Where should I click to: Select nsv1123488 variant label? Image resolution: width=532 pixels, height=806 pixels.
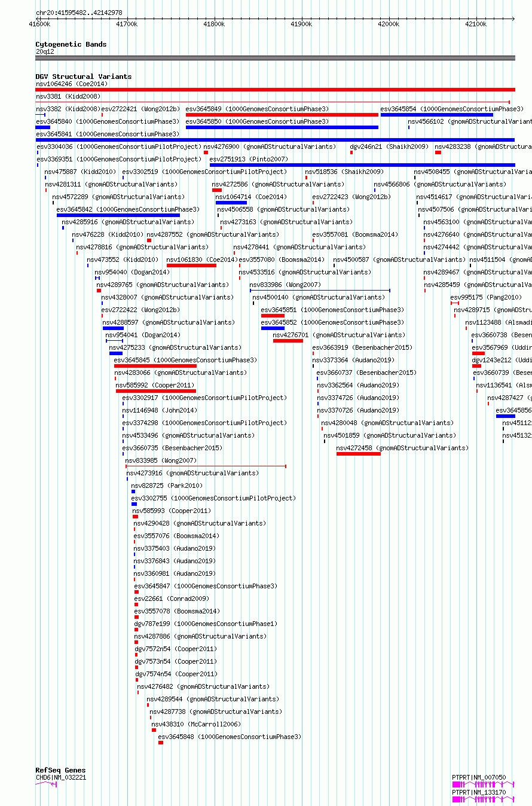499,322
